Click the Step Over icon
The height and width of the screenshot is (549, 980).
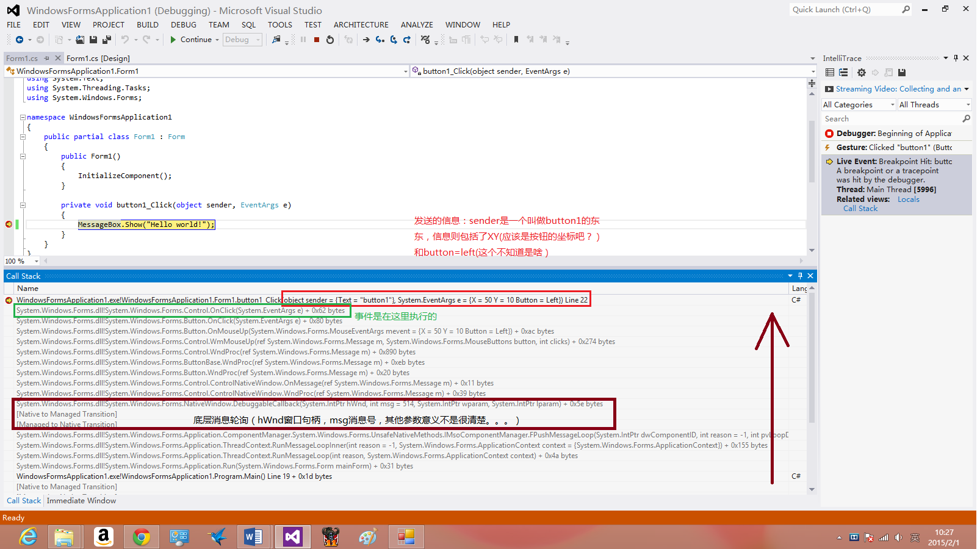click(x=394, y=40)
